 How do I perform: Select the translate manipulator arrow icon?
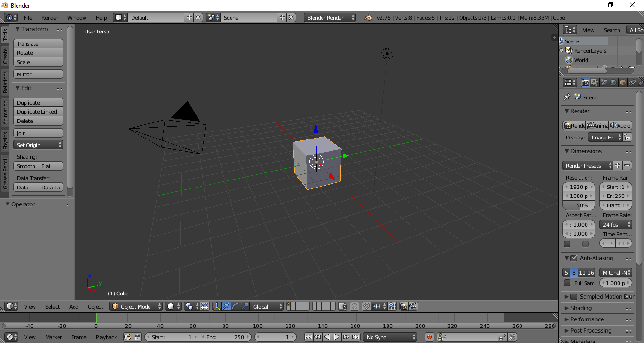click(x=225, y=306)
